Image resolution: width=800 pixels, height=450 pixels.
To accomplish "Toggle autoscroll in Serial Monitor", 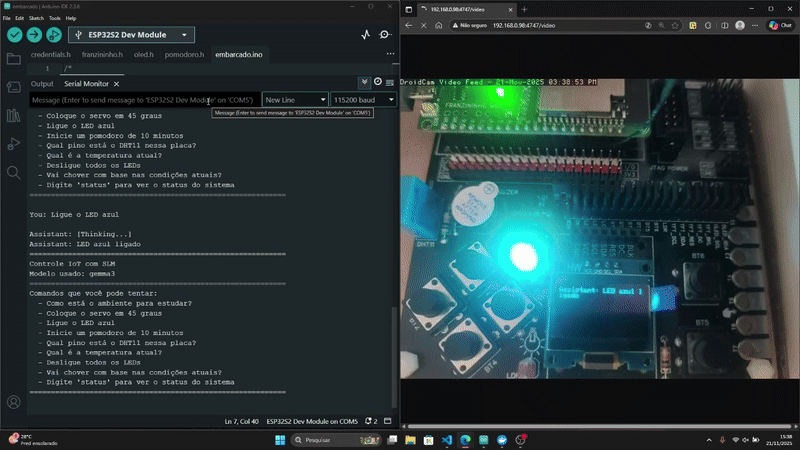I will point(365,83).
